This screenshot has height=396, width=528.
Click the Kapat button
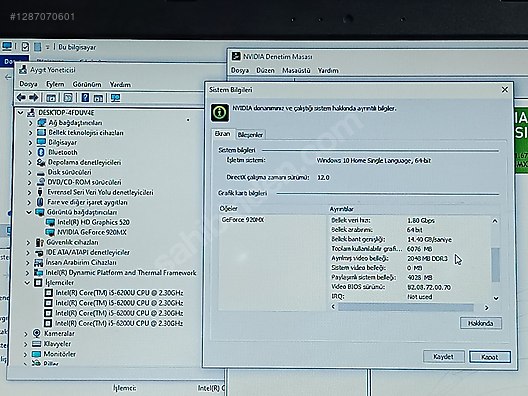point(490,357)
